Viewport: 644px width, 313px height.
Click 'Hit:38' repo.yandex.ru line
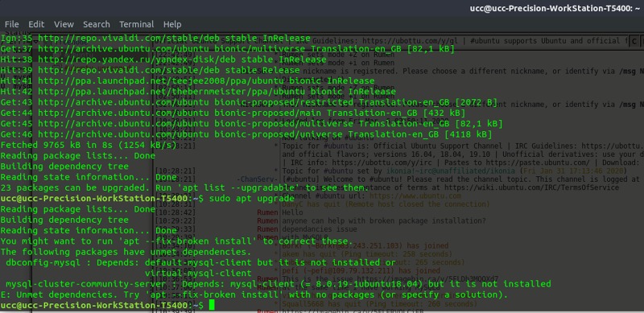click(x=163, y=60)
